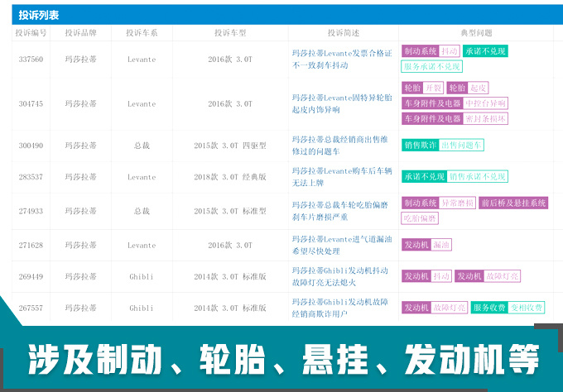Image resolution: width=563 pixels, height=392 pixels.
Task: Click the 中控台异响 issue tag
Action: (485, 103)
